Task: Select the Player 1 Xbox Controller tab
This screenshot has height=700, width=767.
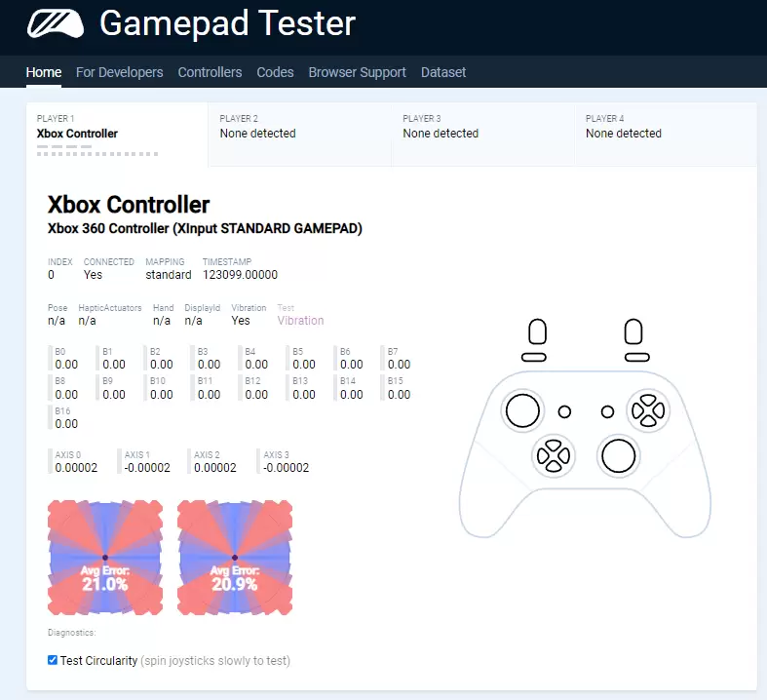Action: point(117,135)
